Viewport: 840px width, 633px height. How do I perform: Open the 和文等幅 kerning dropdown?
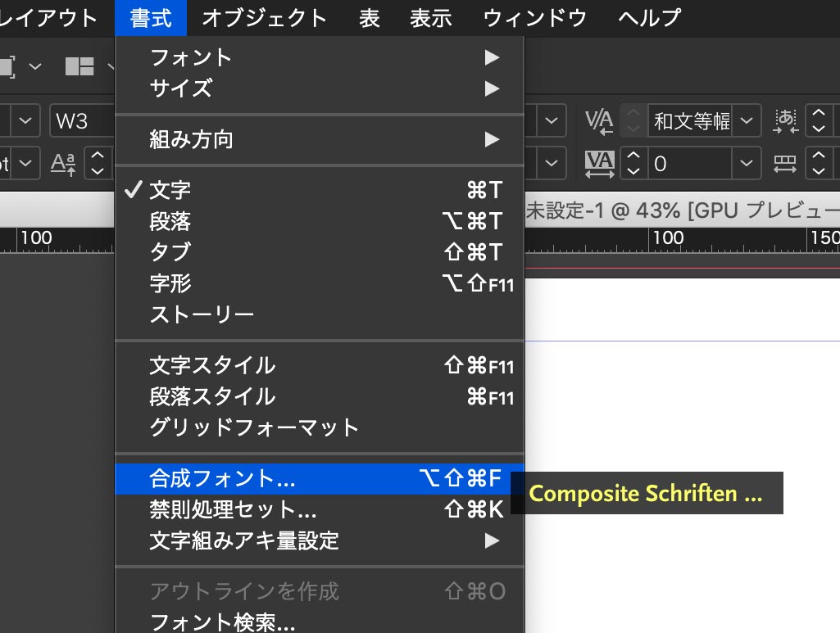click(745, 121)
